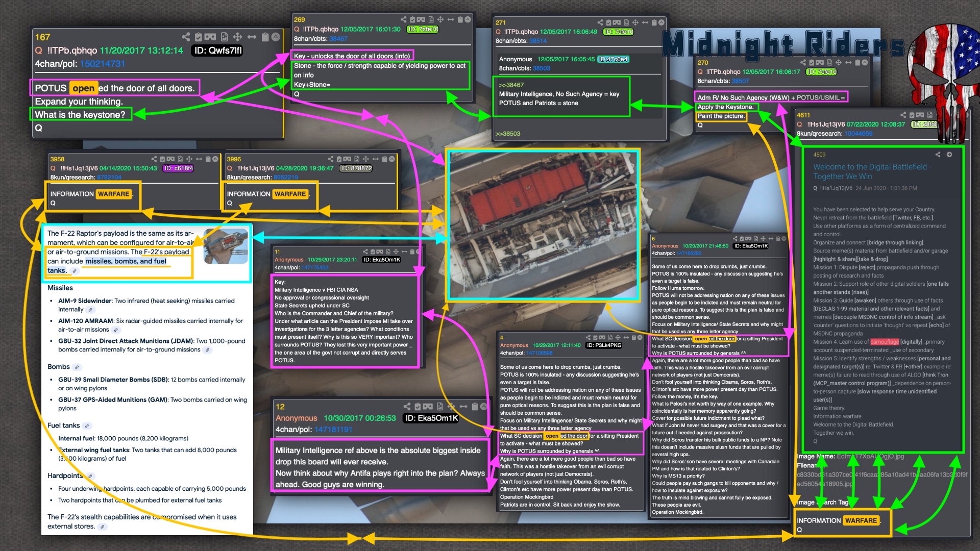Click the ID: P3Lk4PKG badge on post 4
This screenshot has height=551, width=980.
click(604, 345)
